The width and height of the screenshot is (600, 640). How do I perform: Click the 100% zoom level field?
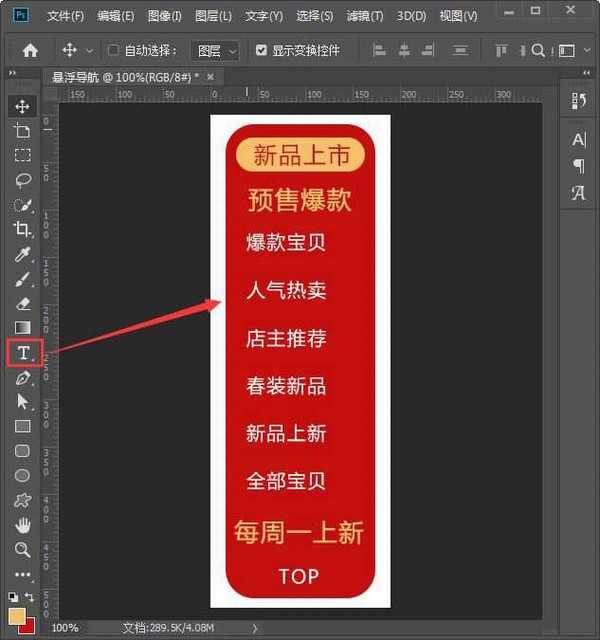point(65,628)
